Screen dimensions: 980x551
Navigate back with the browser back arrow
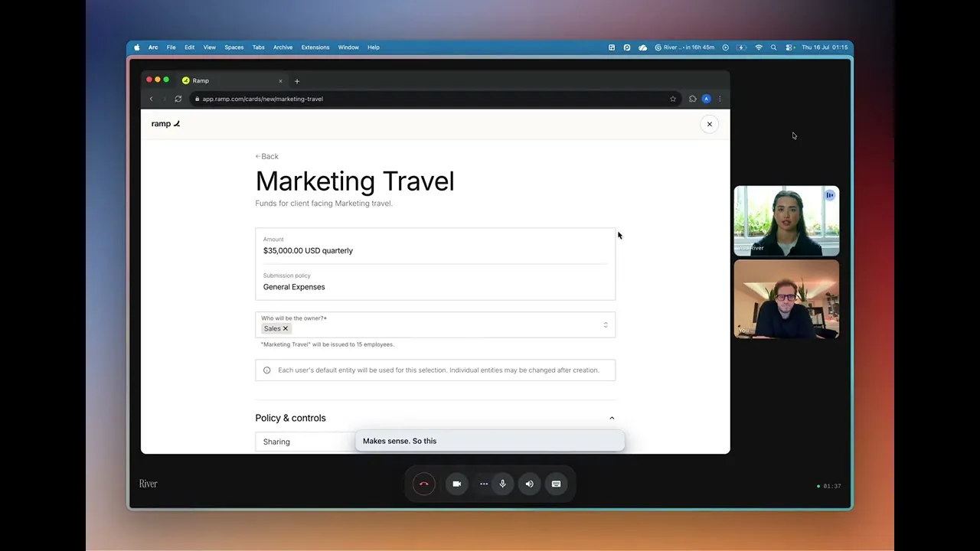(x=151, y=99)
